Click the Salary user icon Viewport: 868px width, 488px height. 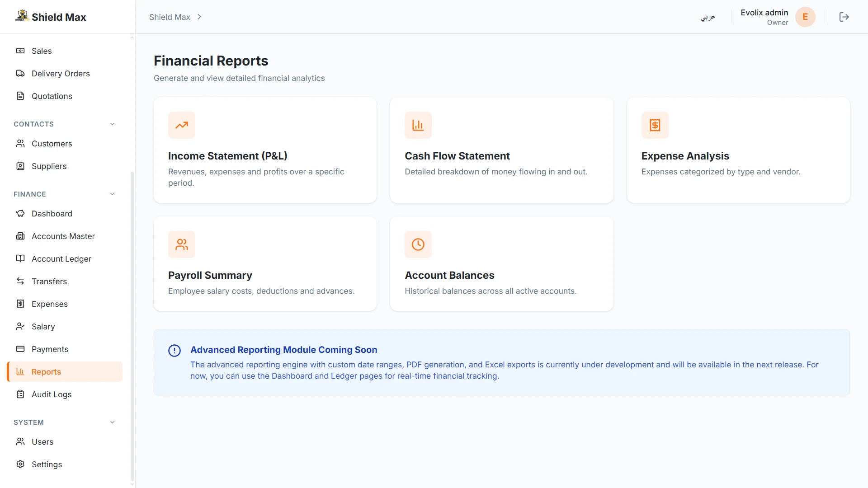[20, 326]
